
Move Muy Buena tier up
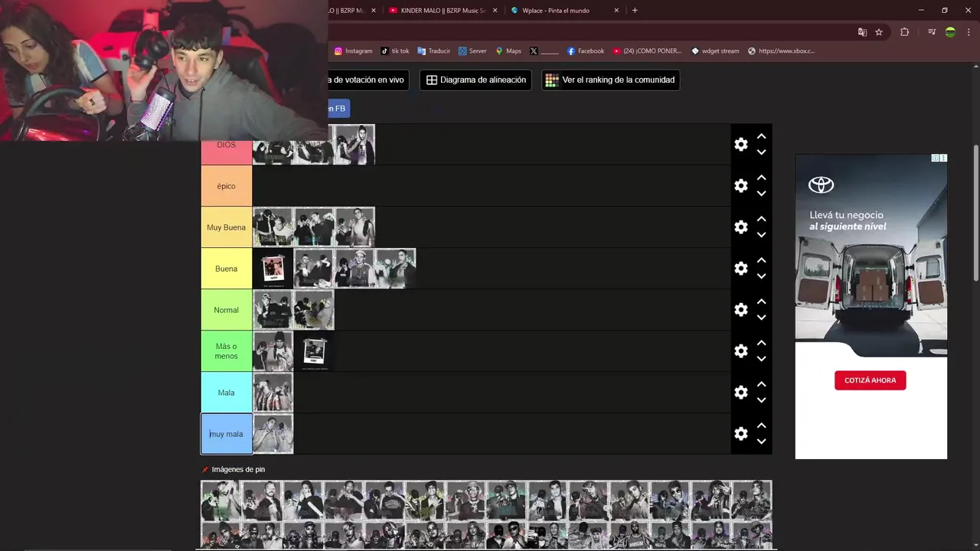click(x=761, y=219)
